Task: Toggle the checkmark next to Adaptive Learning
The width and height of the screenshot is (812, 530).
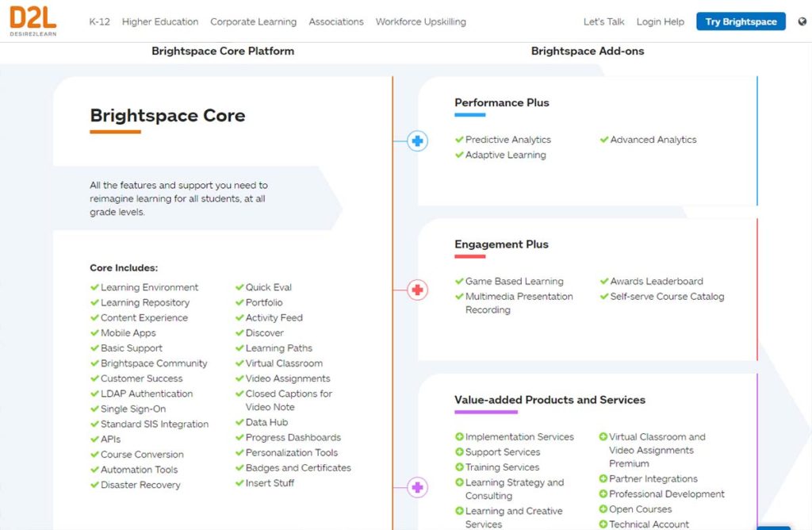Action: [458, 156]
